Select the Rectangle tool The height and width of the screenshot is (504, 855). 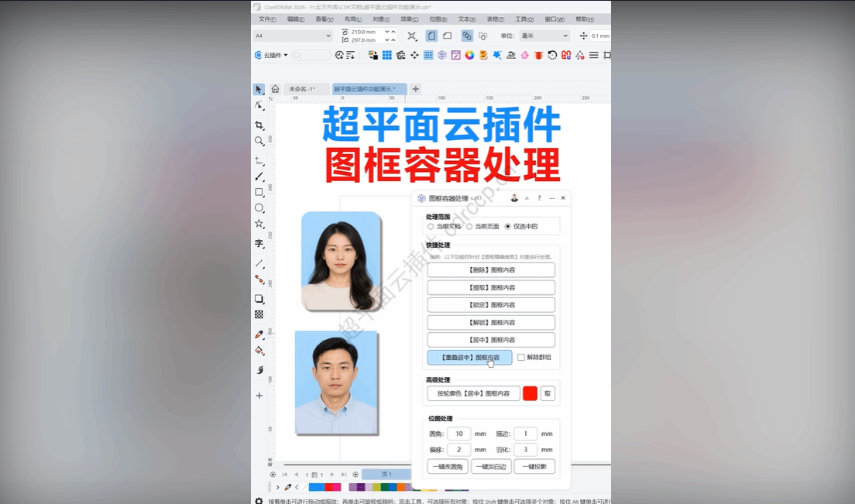tap(259, 192)
